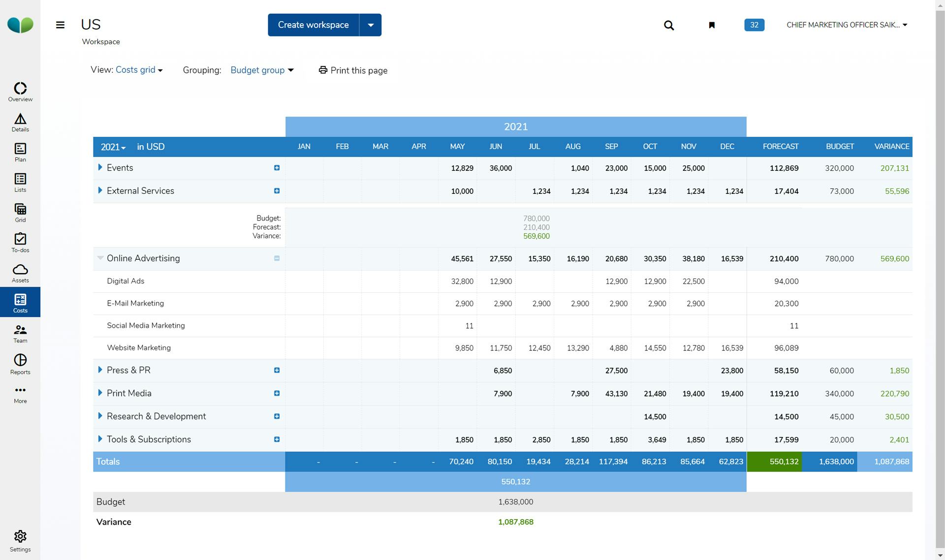Open the Plan view icon
The image size is (945, 560).
click(20, 152)
